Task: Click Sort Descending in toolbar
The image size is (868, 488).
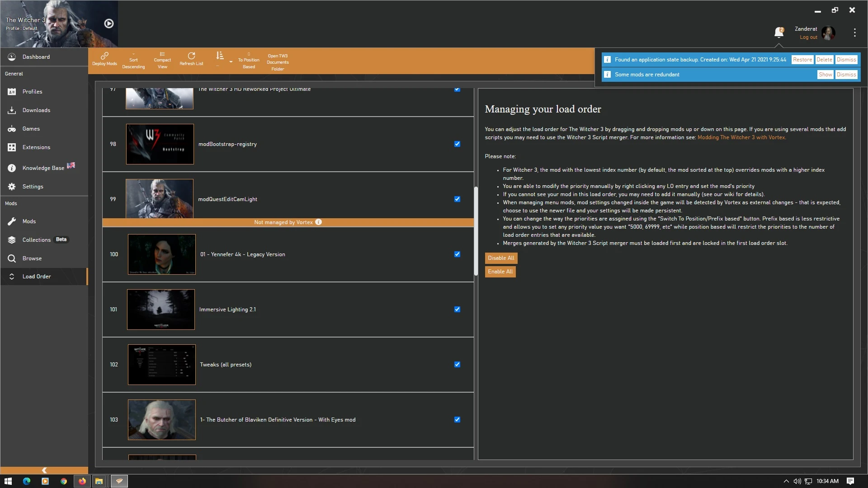Action: coord(133,61)
